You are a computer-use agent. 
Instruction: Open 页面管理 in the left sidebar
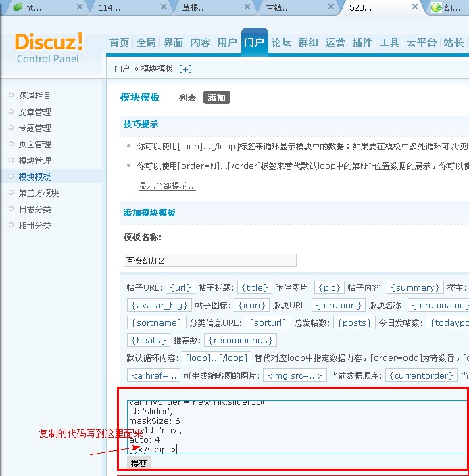[34, 145]
